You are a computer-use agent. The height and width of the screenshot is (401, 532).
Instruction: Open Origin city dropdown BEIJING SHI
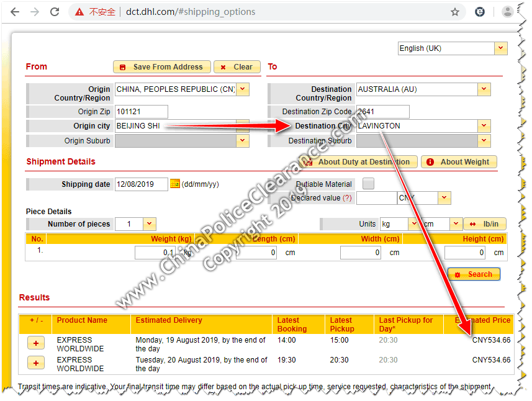coord(243,126)
